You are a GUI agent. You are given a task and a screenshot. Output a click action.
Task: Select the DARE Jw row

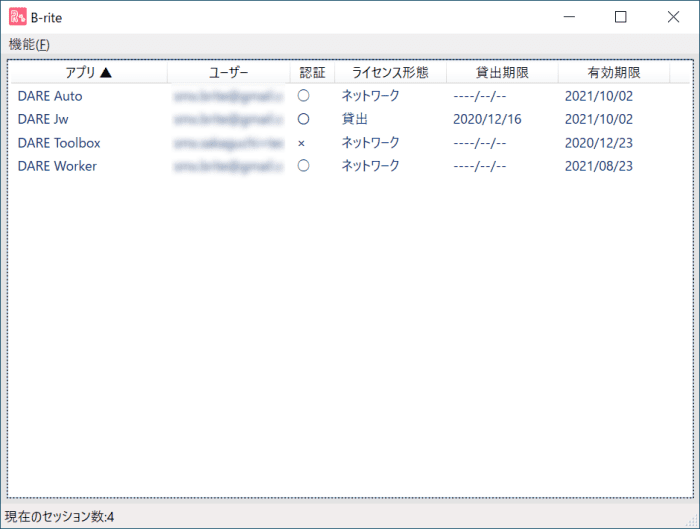click(x=350, y=119)
